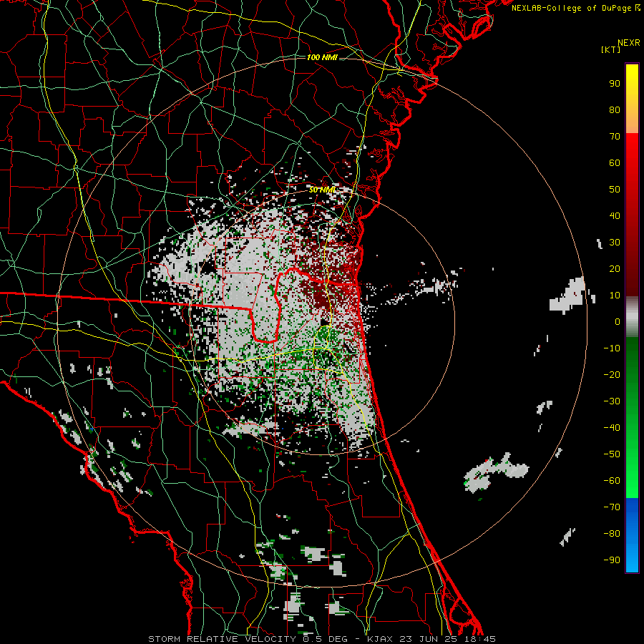Viewport: 644px width, 644px height.
Task: Click the bright green segment of the color bar
Action: [632, 418]
